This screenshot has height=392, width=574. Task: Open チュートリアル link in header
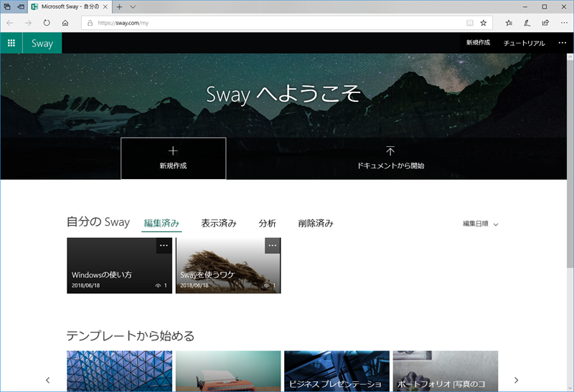pyautogui.click(x=524, y=43)
